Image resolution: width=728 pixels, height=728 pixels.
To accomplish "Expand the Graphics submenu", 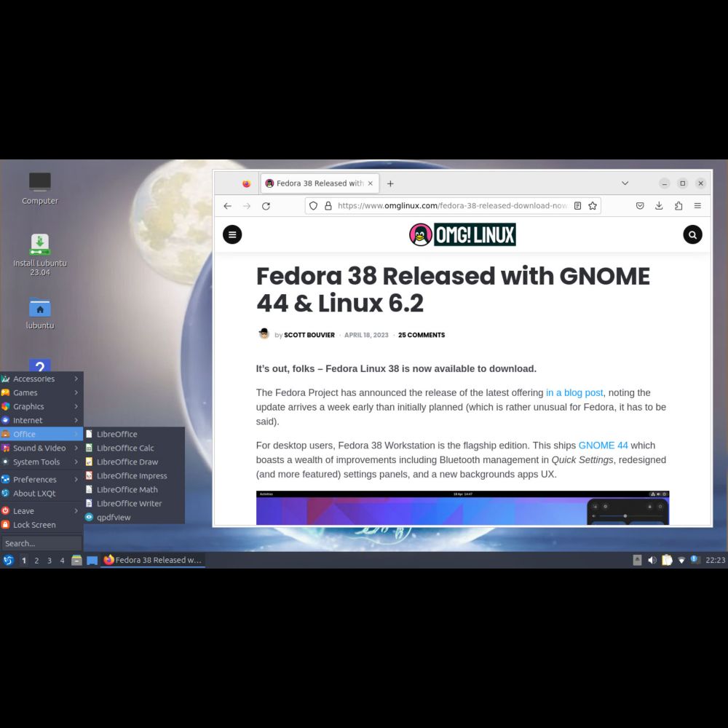I will [41, 407].
